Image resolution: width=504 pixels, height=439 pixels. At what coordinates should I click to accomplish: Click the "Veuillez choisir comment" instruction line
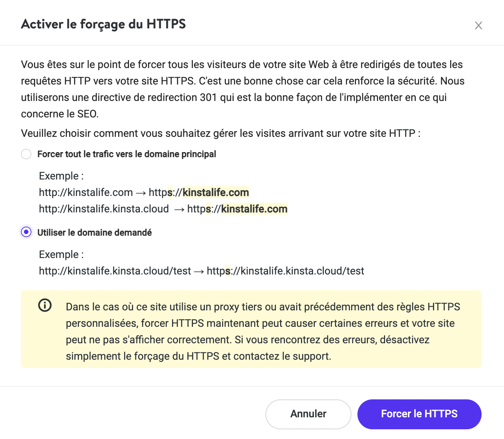coord(221,133)
